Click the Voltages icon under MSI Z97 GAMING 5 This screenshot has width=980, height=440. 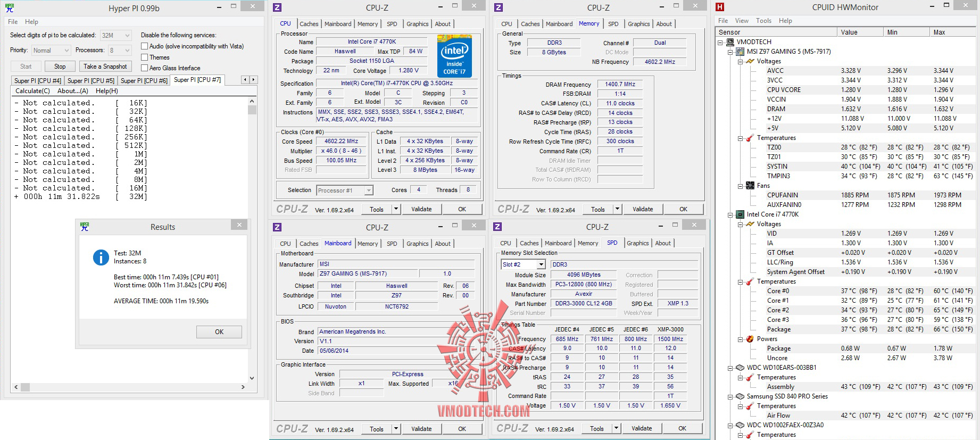pyautogui.click(x=750, y=61)
